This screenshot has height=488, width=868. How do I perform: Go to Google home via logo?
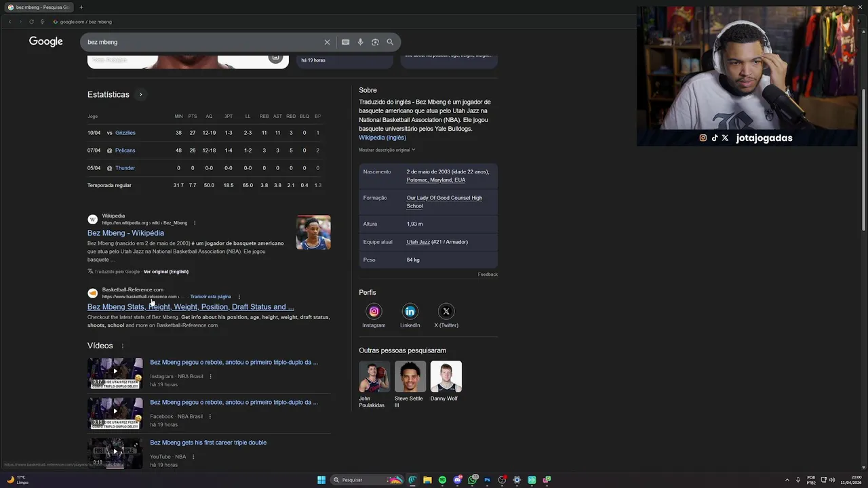[x=46, y=41]
